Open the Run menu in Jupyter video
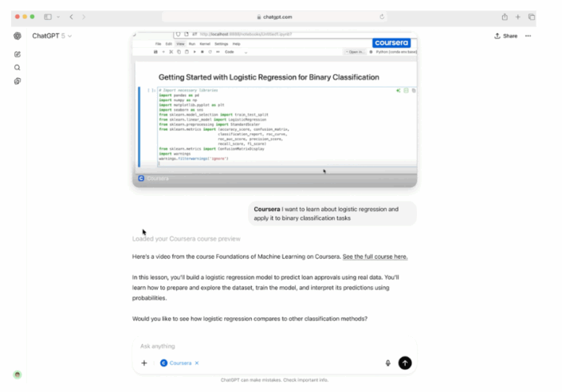The image size is (562, 392). coord(192,44)
